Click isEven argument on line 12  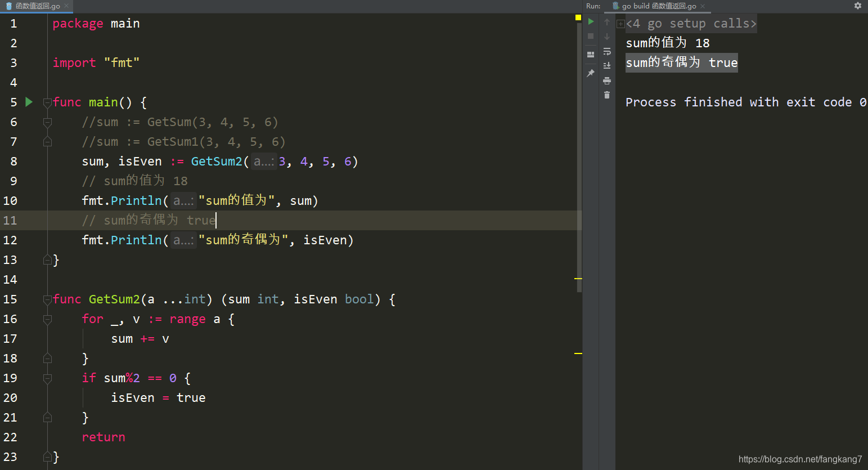(x=325, y=240)
